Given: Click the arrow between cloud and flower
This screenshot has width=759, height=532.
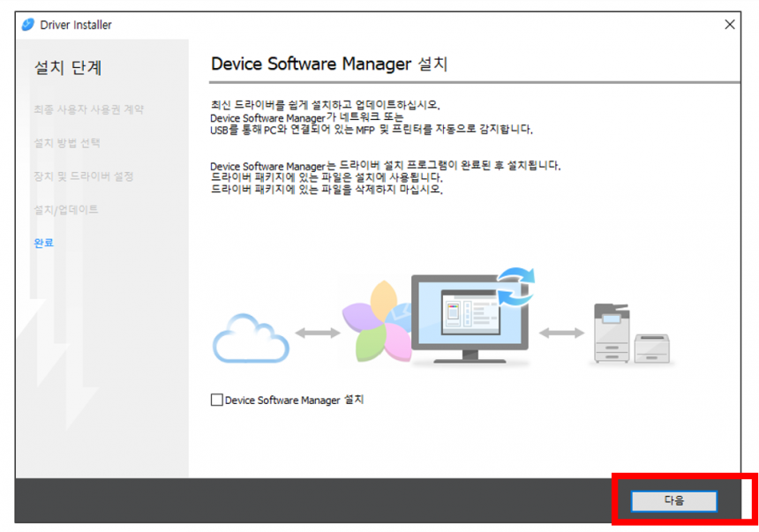Looking at the screenshot, I should (x=318, y=333).
